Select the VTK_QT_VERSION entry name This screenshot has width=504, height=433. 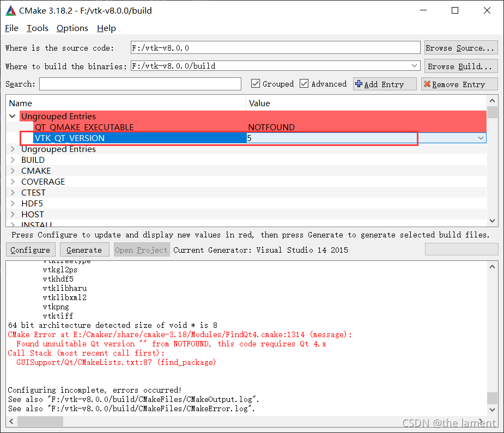coord(70,138)
